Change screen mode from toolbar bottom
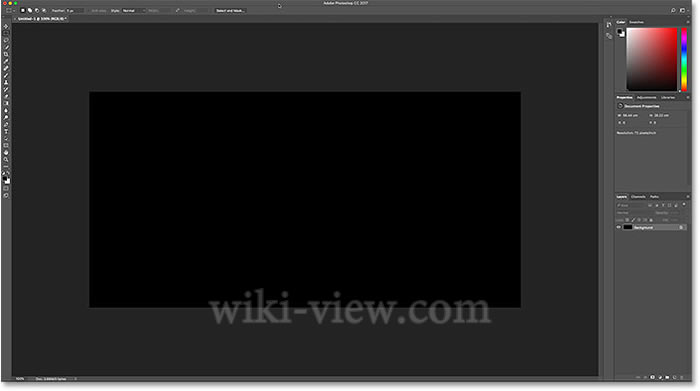Viewport: 700px width, 391px height. [x=6, y=195]
